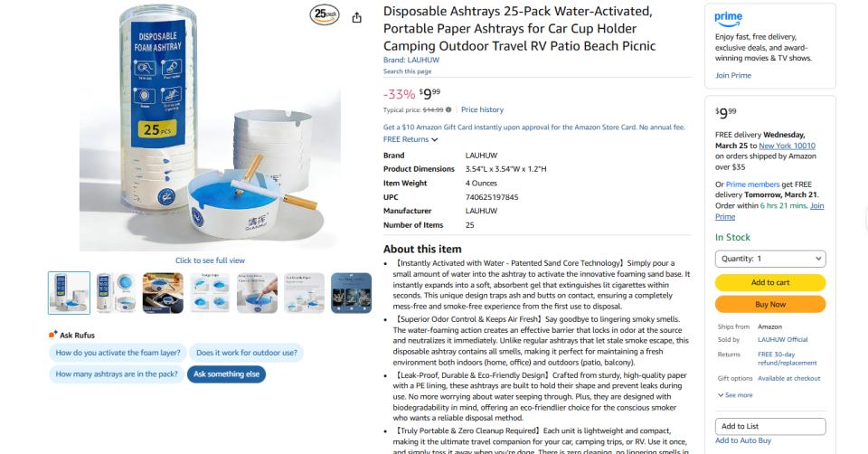Ask Rufus how to activate the foam layer

pos(118,353)
